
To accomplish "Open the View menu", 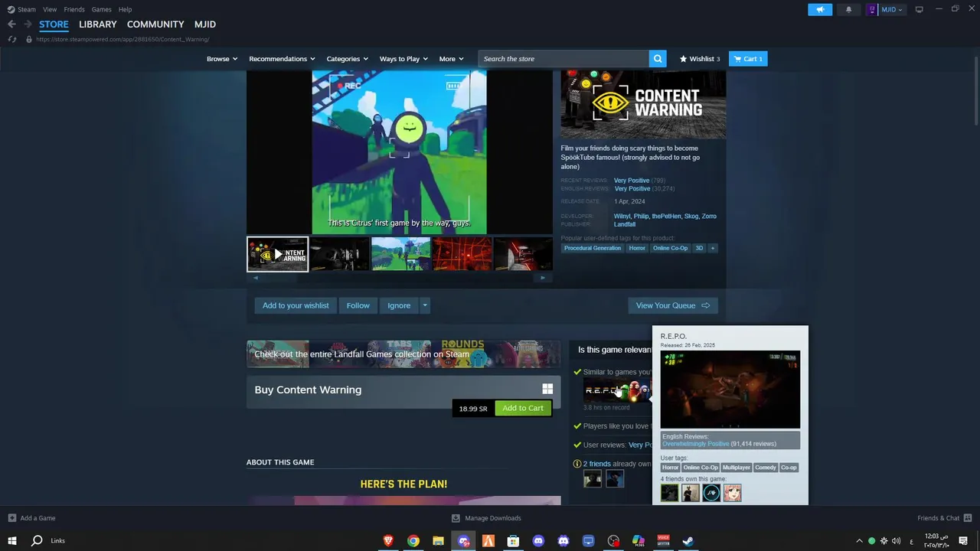I will [x=50, y=9].
